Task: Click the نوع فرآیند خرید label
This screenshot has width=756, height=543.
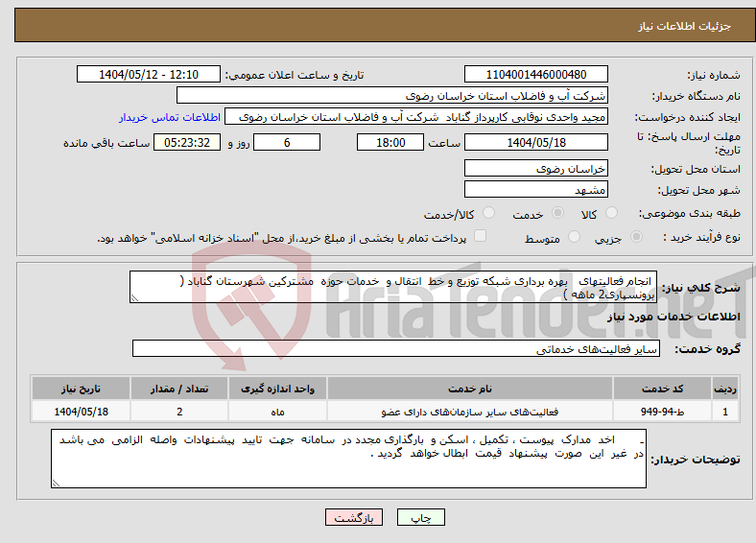Action: click(701, 237)
